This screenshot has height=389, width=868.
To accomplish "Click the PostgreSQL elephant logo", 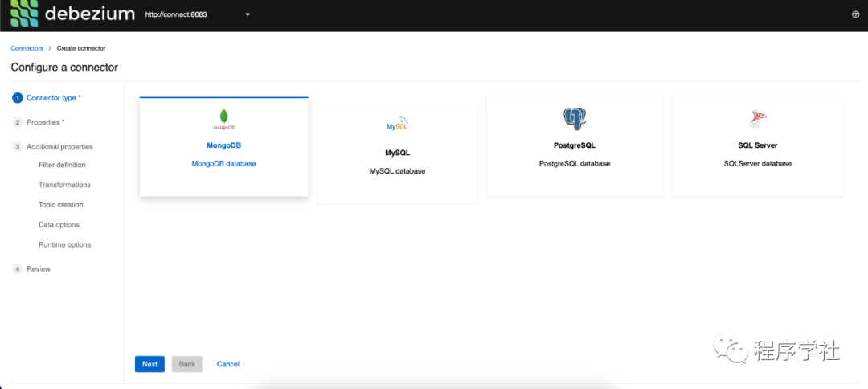I will coord(575,118).
